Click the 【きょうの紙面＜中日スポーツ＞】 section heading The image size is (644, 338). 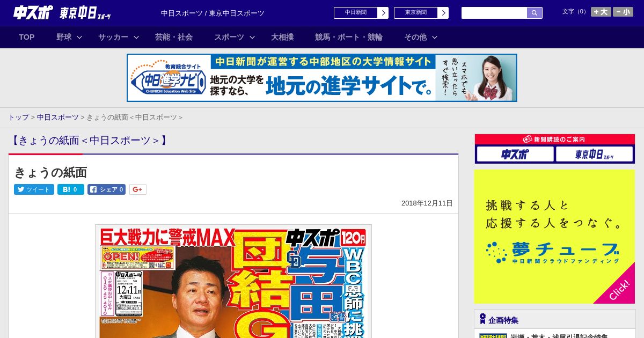pos(90,141)
